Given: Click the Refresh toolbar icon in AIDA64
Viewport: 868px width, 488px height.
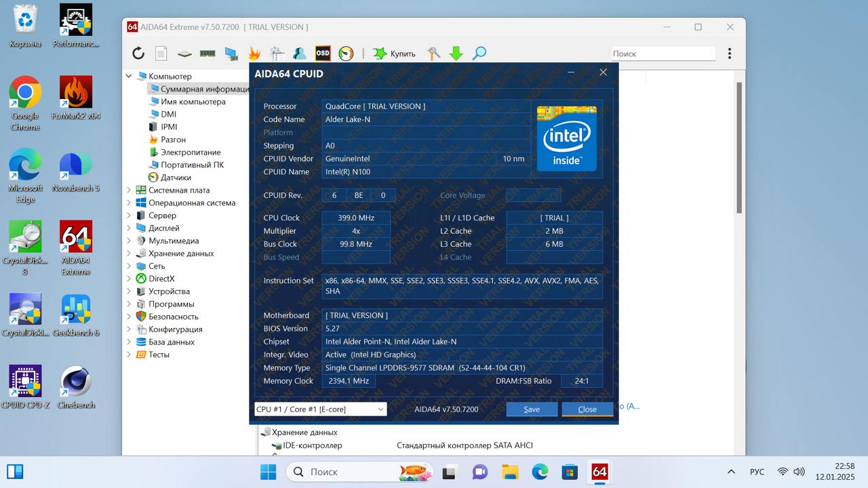Looking at the screenshot, I should 138,54.
